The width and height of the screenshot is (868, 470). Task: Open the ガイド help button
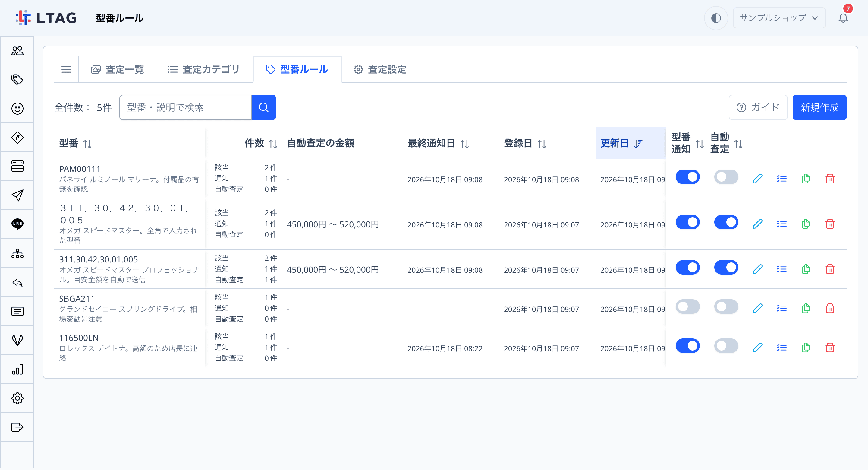pos(758,108)
